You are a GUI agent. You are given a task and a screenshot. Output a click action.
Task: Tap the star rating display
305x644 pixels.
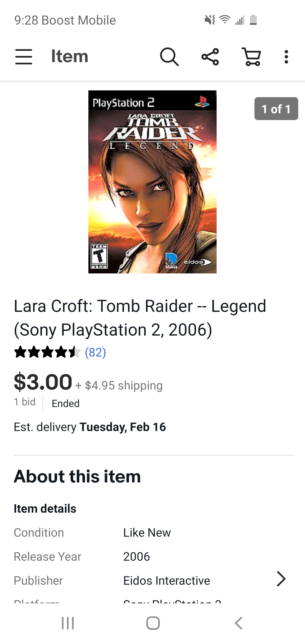click(47, 352)
